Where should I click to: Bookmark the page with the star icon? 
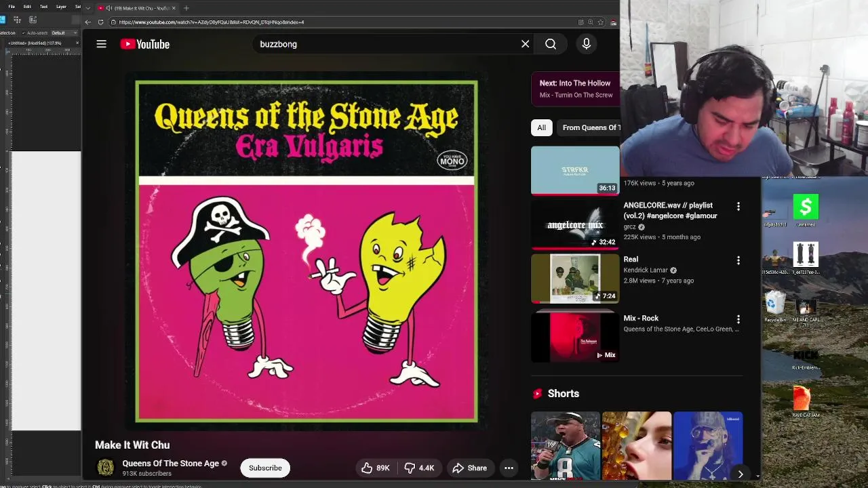600,22
